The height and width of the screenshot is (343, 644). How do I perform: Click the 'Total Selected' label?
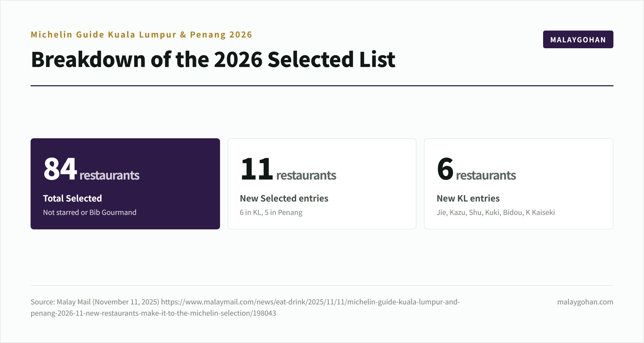pyautogui.click(x=72, y=198)
